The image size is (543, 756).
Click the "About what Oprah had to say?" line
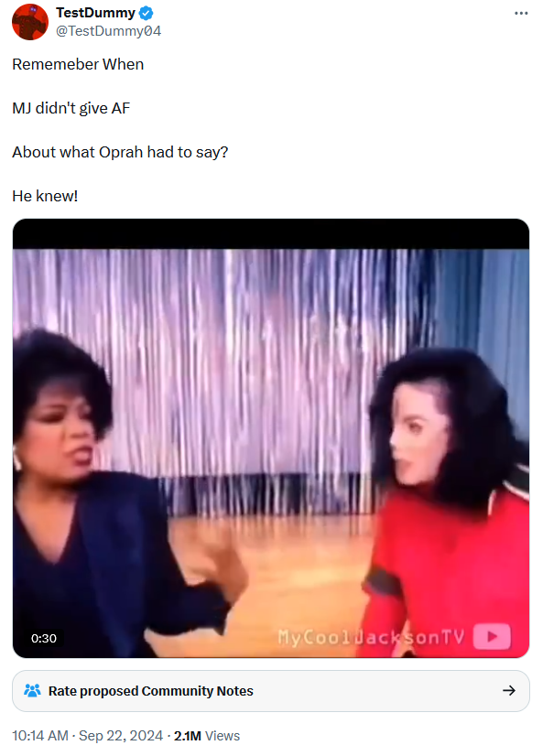click(120, 152)
